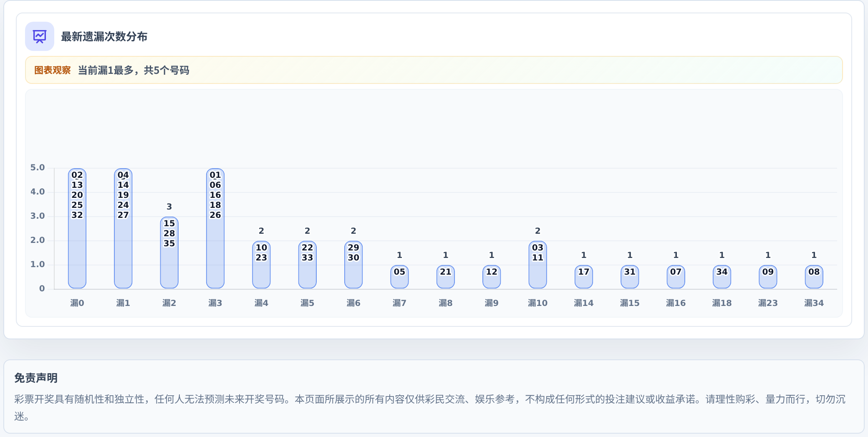The height and width of the screenshot is (437, 868).
Task: Click the 3.0 y-axis tick label
Action: [x=38, y=216]
